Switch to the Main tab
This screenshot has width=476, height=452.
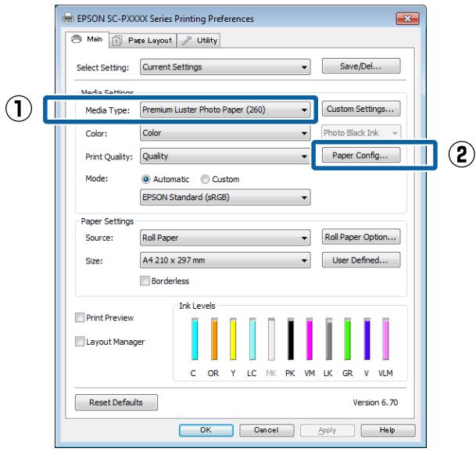coord(87,39)
